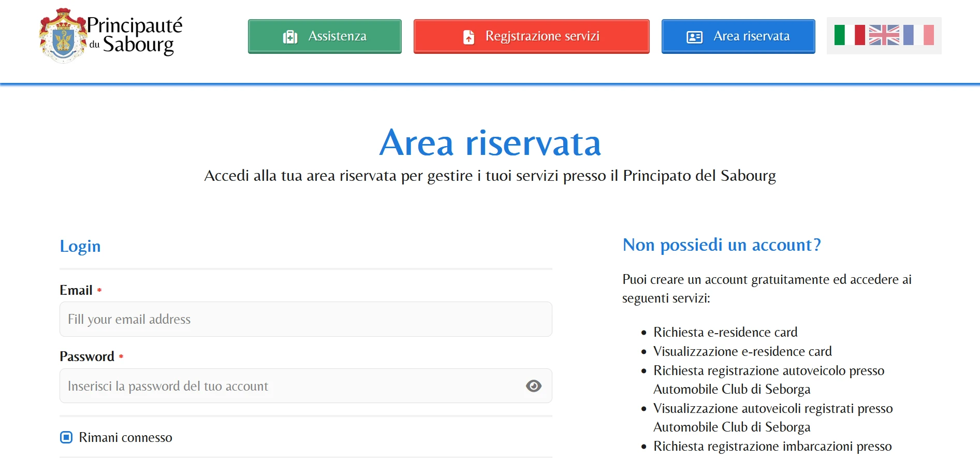Click the Principauté du Sabourg logo text

[x=135, y=35]
